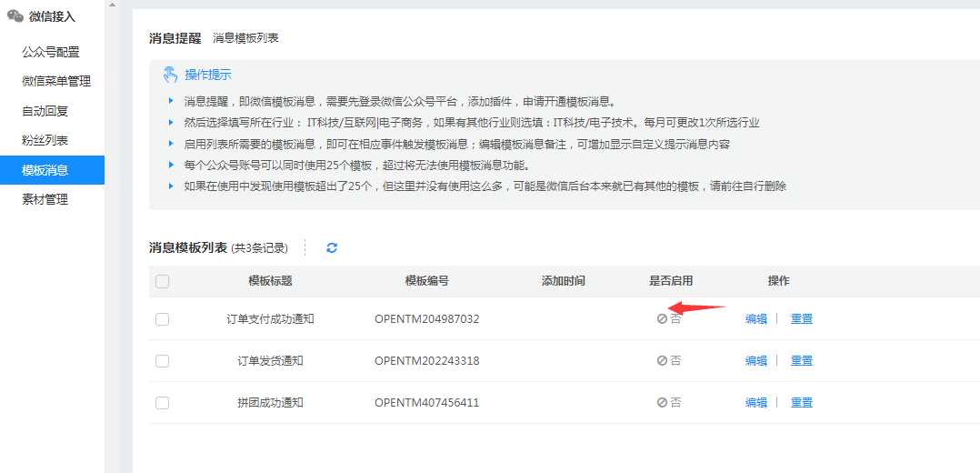Toggle enabled status icon for 订单支付成功通知
This screenshot has width=980, height=473.
point(663,319)
